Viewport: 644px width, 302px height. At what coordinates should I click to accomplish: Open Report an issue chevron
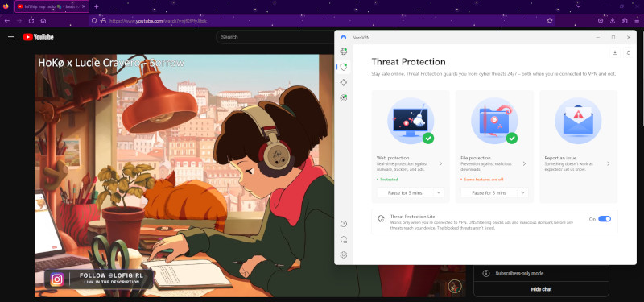pyautogui.click(x=609, y=163)
